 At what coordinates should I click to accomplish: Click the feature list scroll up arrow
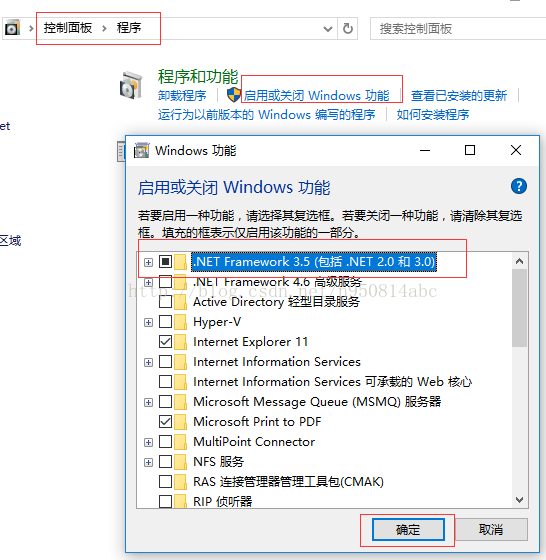[520, 261]
